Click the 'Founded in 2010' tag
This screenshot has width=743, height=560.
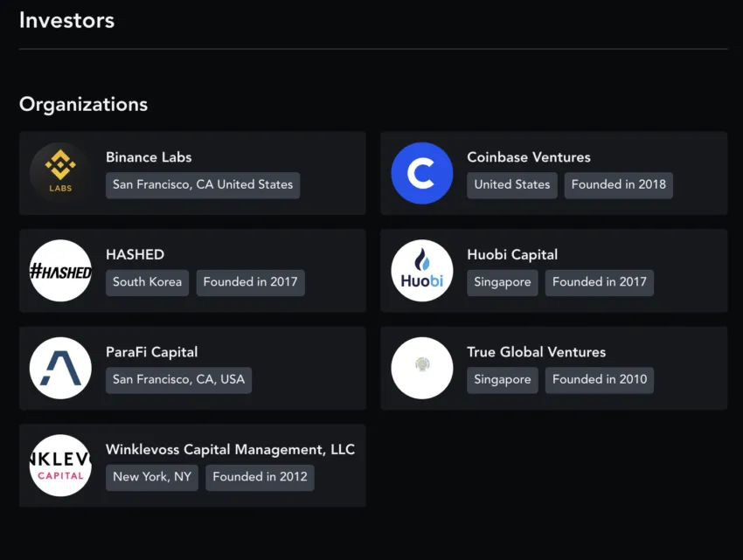pyautogui.click(x=600, y=379)
